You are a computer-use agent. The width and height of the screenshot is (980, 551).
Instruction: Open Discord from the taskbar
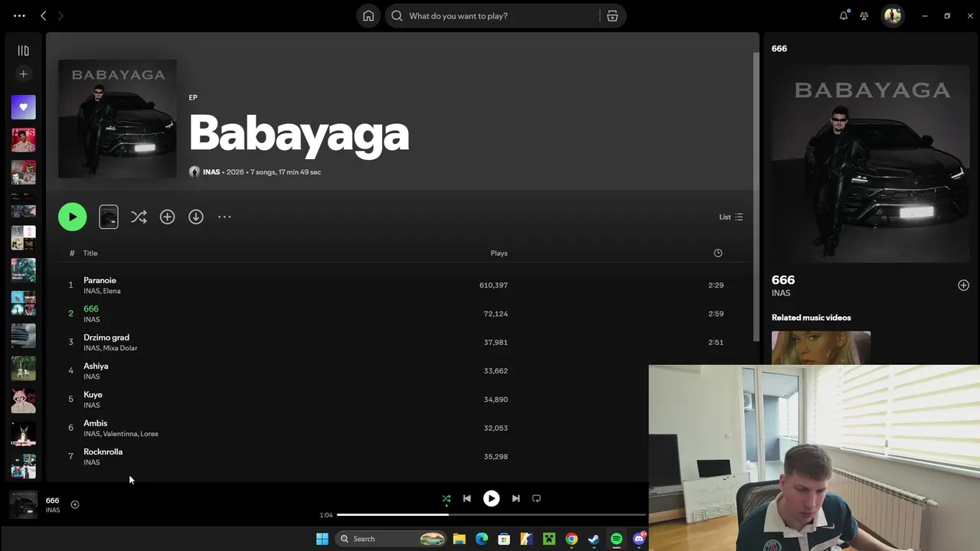[x=639, y=539]
